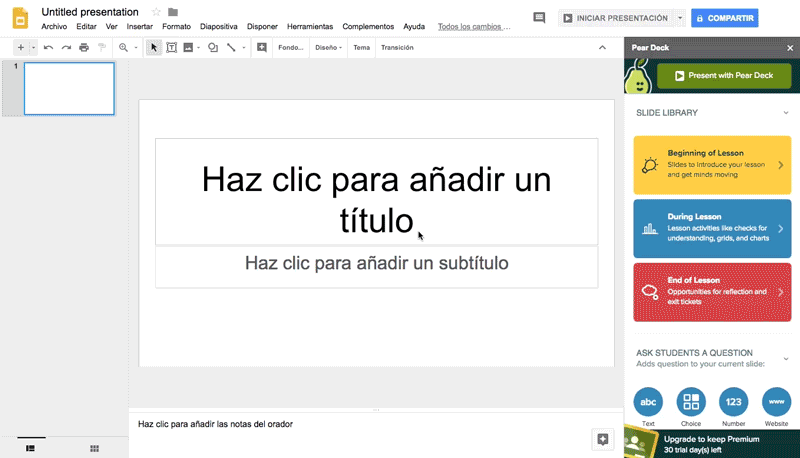The width and height of the screenshot is (800, 458).
Task: Select the text box tool
Action: pos(171,48)
